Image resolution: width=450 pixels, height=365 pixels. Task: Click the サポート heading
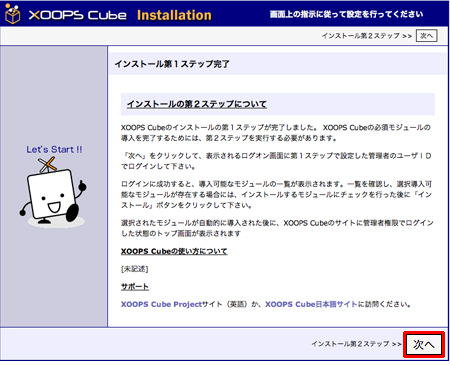pyautogui.click(x=135, y=287)
